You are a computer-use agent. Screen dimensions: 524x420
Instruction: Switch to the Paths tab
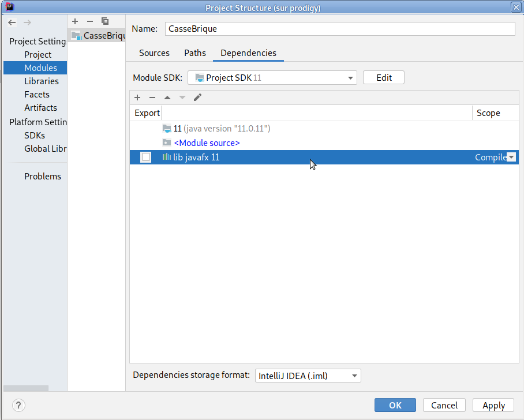[195, 53]
